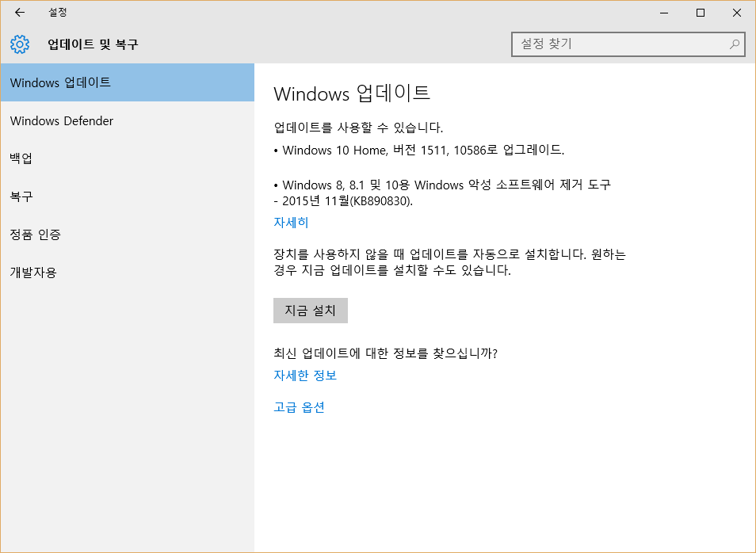Select Windows 업데이트 in sidebar

click(x=128, y=82)
